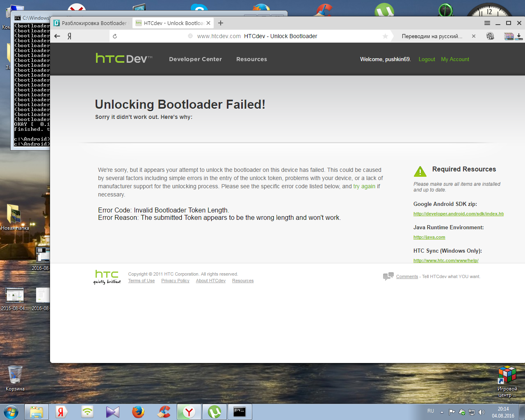Viewport: 525px width, 420px height.
Task: Click the 'Welcome, pushkin69.' text
Action: (386, 59)
